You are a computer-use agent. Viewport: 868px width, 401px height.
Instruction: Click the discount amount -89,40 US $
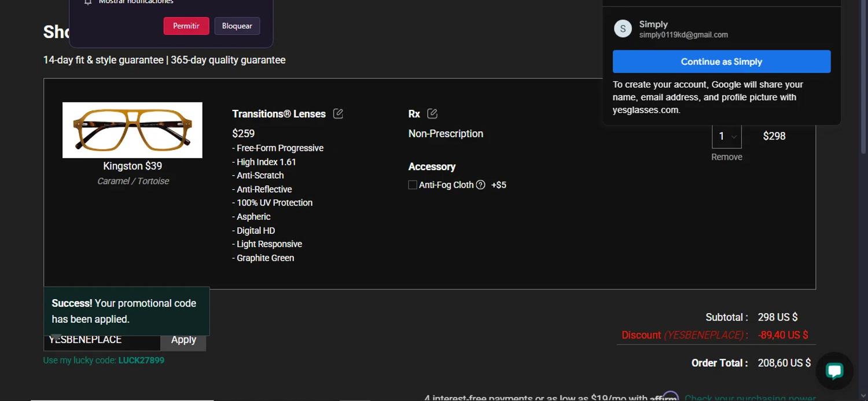[784, 335]
